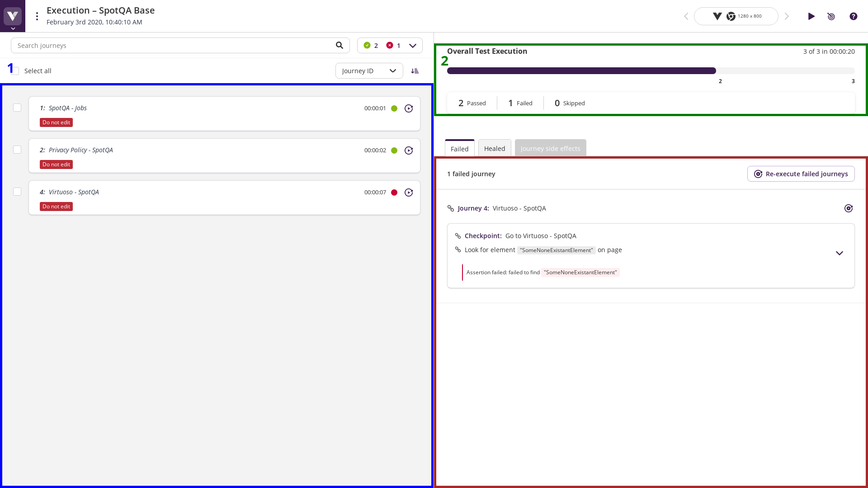
Task: Open the Checkpoint Go to Virtuoso - SpotQA
Action: click(520, 236)
